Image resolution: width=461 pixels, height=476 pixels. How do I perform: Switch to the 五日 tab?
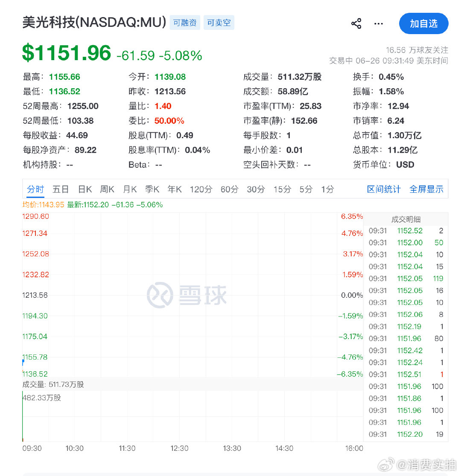61,189
